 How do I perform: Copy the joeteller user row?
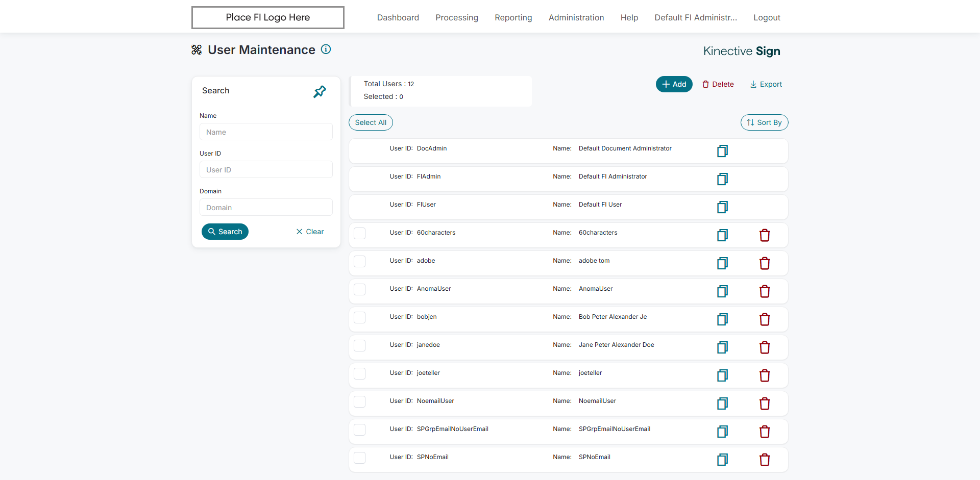point(722,375)
